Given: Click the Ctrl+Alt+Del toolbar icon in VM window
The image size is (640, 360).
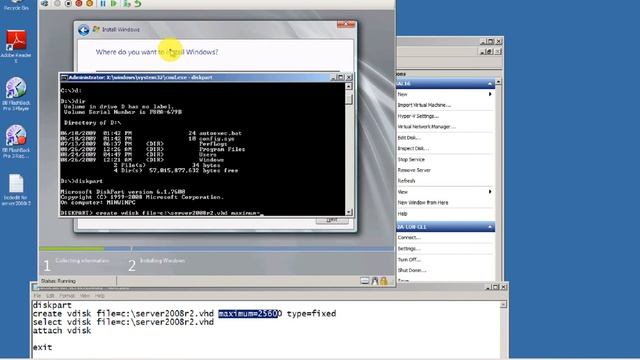Looking at the screenshot, I should click(x=44, y=3).
